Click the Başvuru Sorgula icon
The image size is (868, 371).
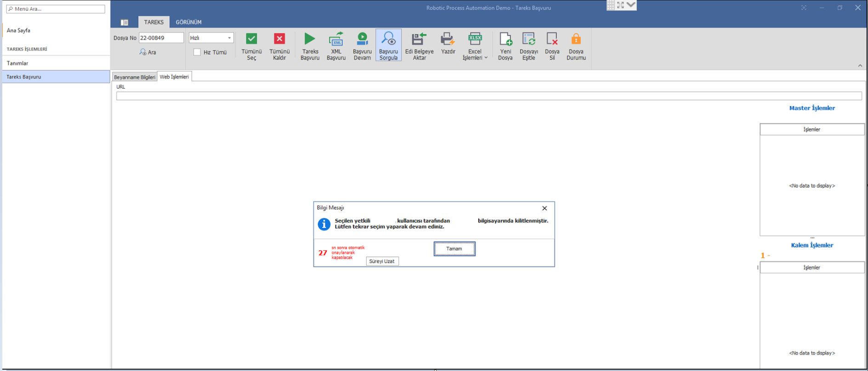coord(388,39)
